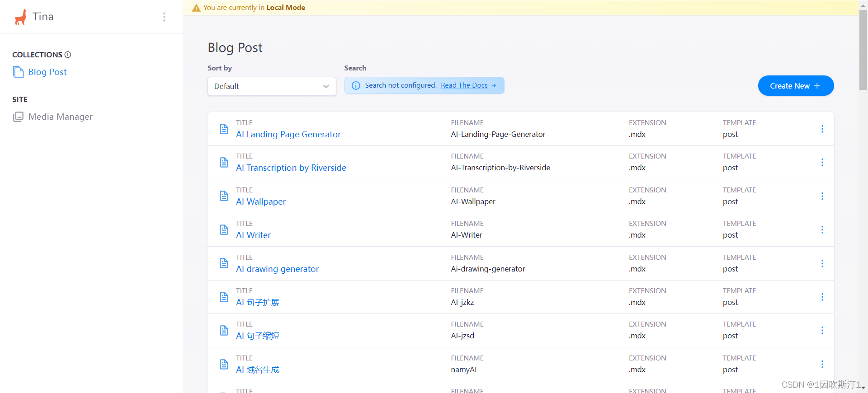Screen dimensions: 868x393
Task: Follow the Read The Docs link
Action: coord(468,85)
